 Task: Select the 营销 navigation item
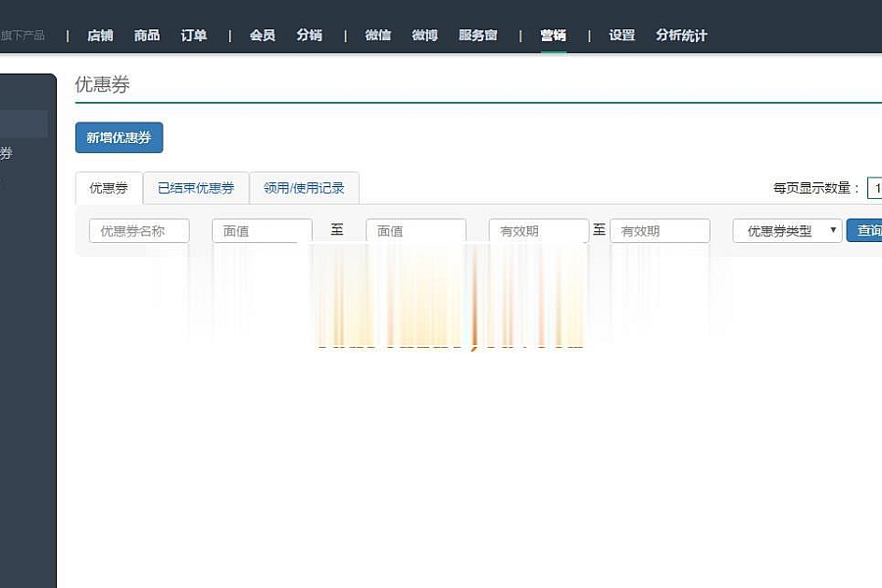[x=554, y=35]
